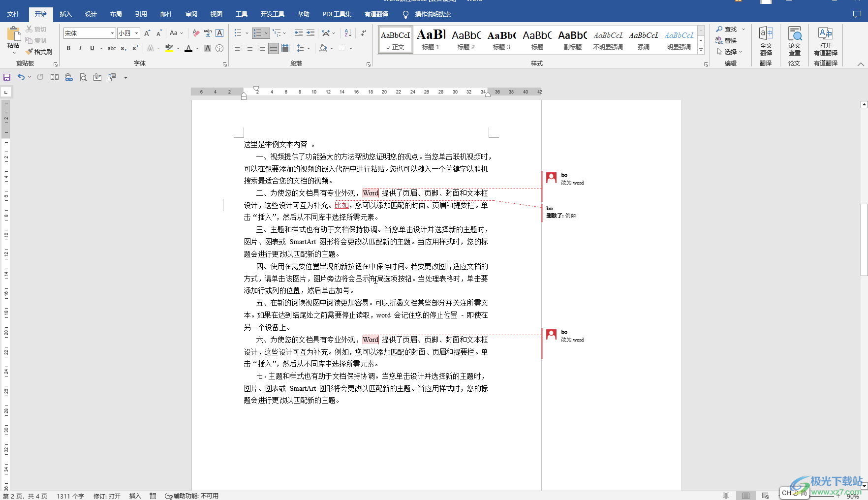Apply subscript with the x₂ icon
Viewport: 868px width, 500px height.
point(124,48)
